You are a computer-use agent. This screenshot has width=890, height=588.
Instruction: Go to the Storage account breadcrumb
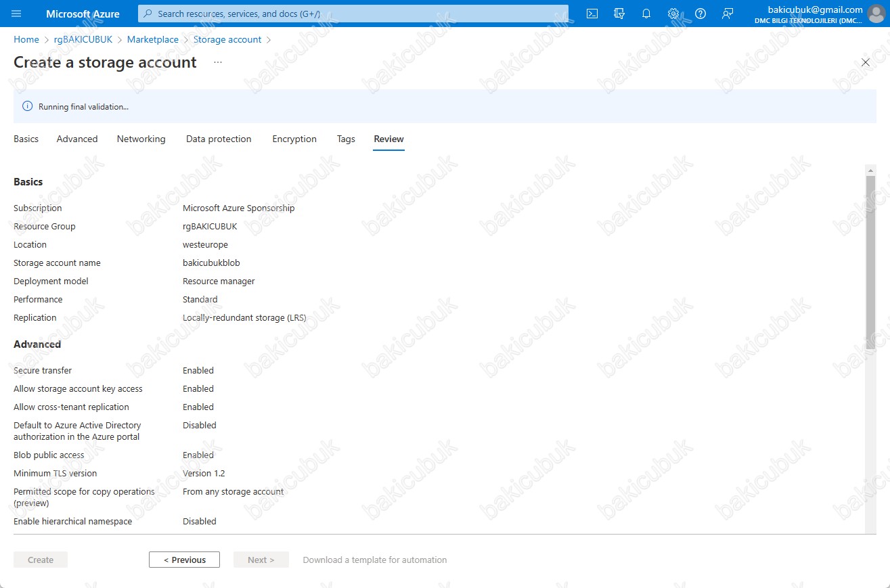pyautogui.click(x=227, y=40)
